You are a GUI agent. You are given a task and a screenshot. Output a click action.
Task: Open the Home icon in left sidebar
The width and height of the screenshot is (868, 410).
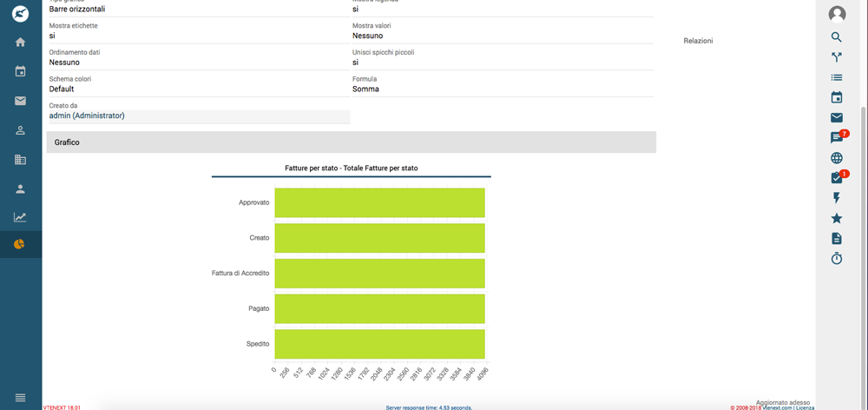pos(21,42)
